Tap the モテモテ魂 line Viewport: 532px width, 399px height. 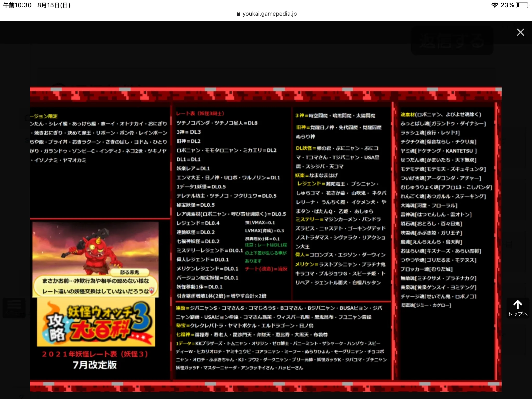pos(443,169)
